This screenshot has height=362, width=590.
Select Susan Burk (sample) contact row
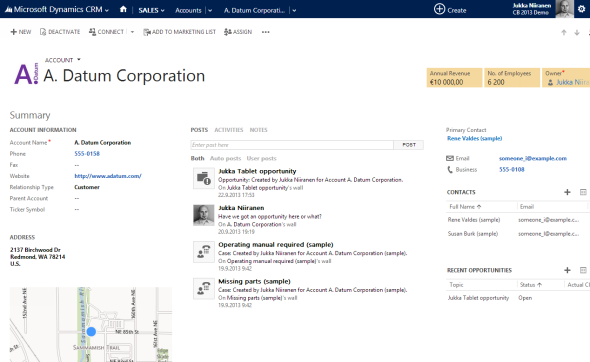tap(518, 234)
